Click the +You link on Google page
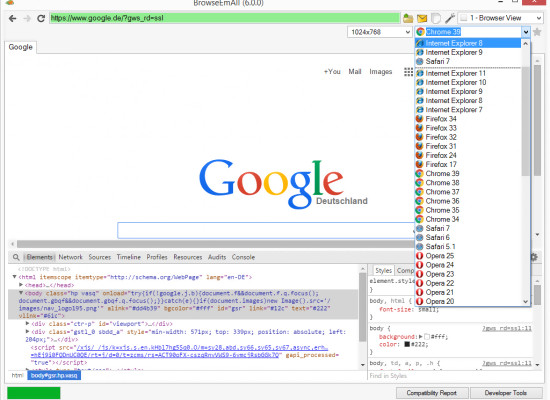This screenshot has height=400, width=550. point(332,72)
